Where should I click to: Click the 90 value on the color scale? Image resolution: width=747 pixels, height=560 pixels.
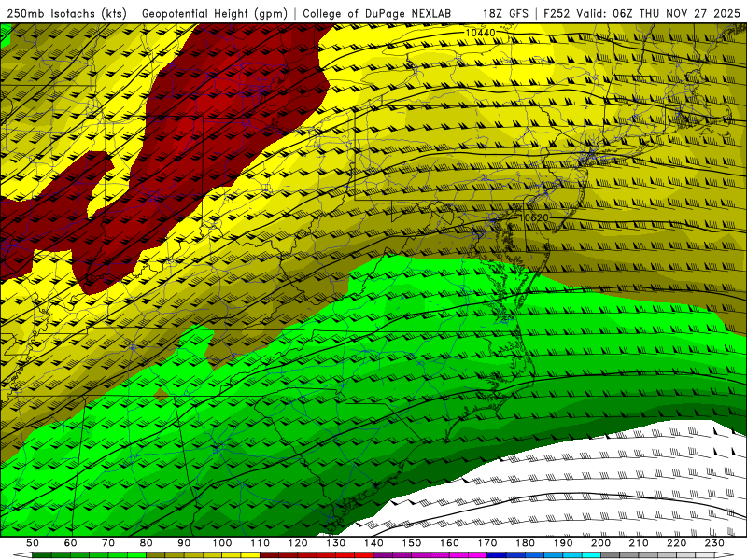point(184,543)
